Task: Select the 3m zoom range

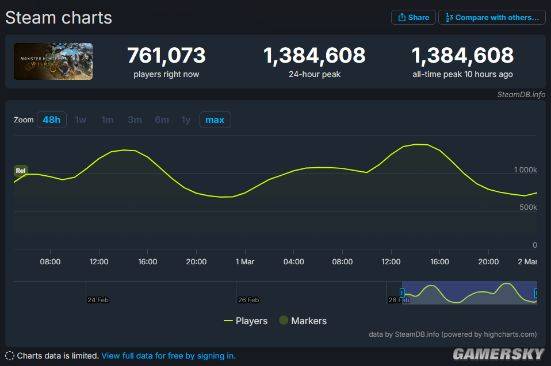Action: [135, 120]
